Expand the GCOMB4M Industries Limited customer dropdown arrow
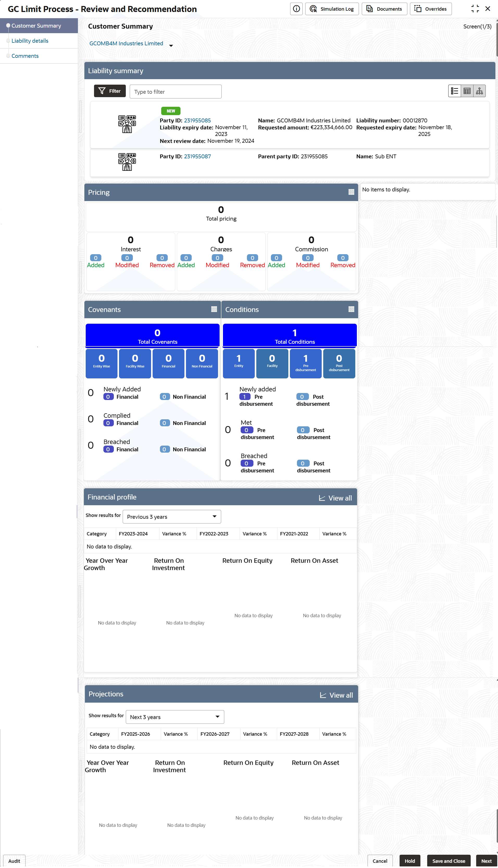498x868 pixels. (x=171, y=46)
